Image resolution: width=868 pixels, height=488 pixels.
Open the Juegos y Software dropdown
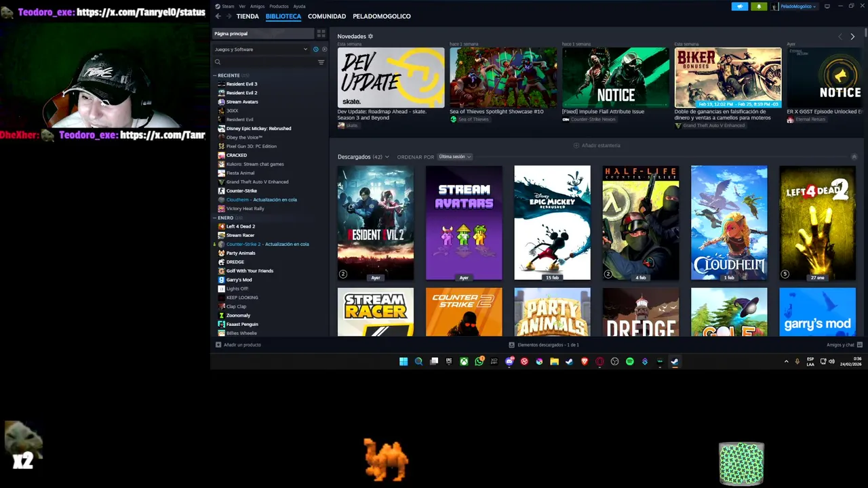[261, 49]
